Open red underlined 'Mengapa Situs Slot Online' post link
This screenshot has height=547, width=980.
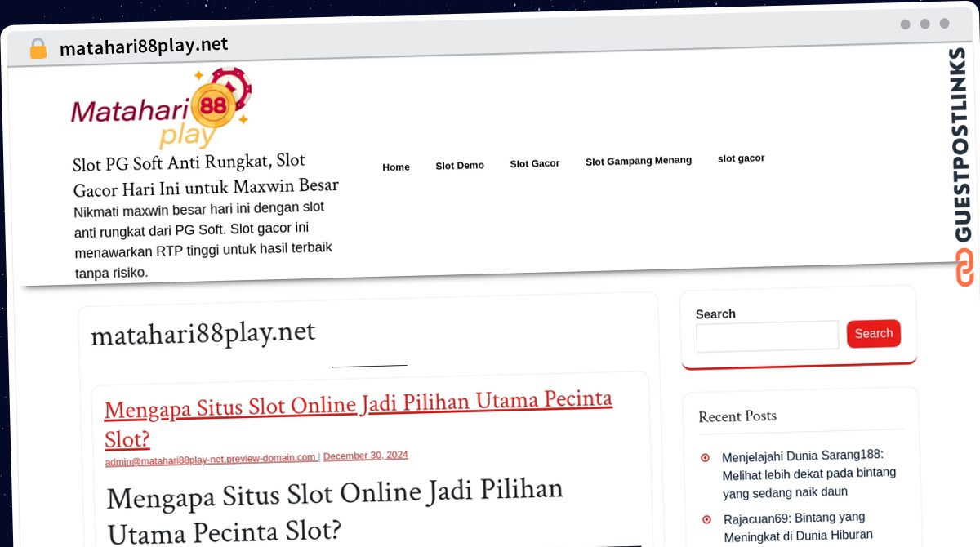(358, 420)
